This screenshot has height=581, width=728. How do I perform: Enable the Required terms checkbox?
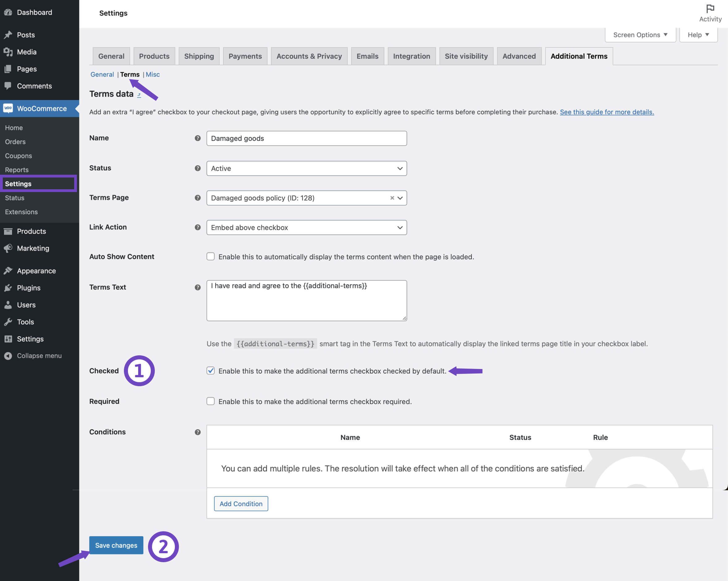tap(210, 401)
